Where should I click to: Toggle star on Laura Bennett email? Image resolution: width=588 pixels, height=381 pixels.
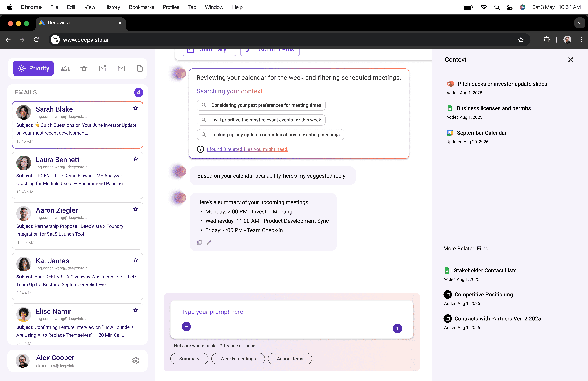[136, 159]
